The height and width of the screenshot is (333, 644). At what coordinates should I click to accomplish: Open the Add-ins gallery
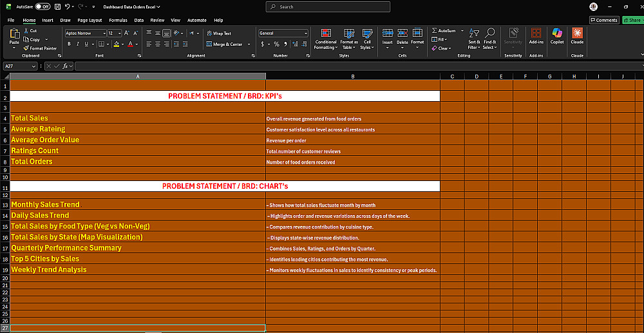pyautogui.click(x=536, y=36)
